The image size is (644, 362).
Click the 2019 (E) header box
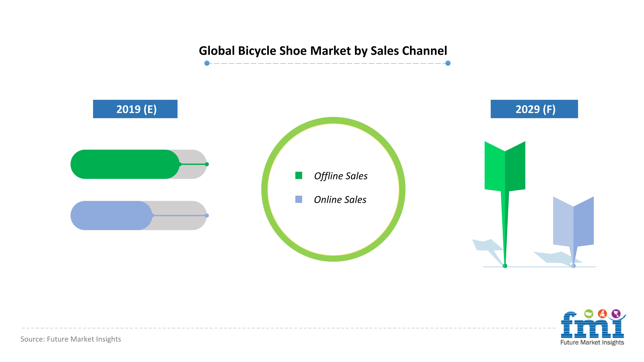tap(135, 109)
